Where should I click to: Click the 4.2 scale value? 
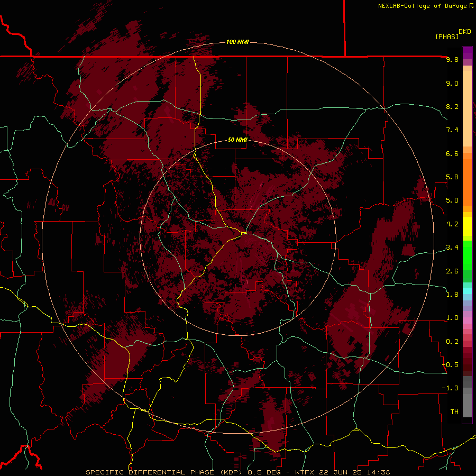452,224
